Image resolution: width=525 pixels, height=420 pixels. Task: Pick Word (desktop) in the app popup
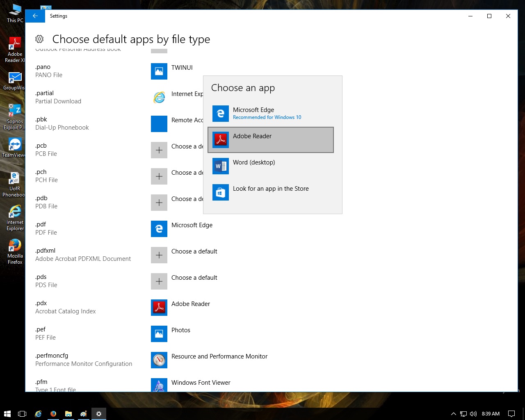[x=271, y=166]
